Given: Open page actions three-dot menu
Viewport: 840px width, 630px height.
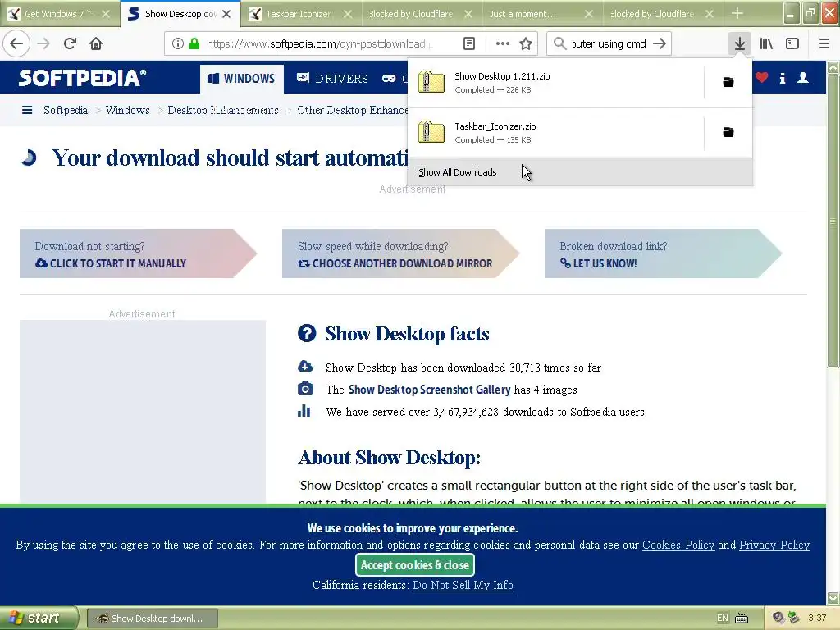Looking at the screenshot, I should coord(503,43).
